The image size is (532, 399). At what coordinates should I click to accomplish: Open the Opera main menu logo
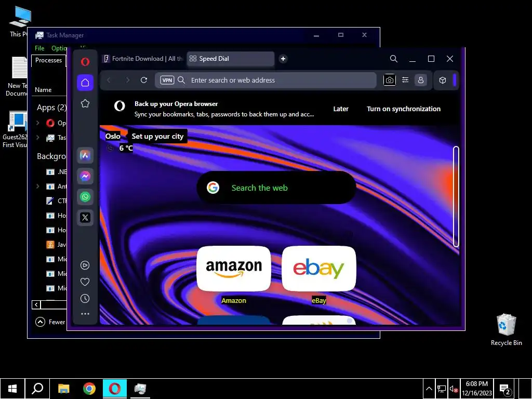(85, 61)
